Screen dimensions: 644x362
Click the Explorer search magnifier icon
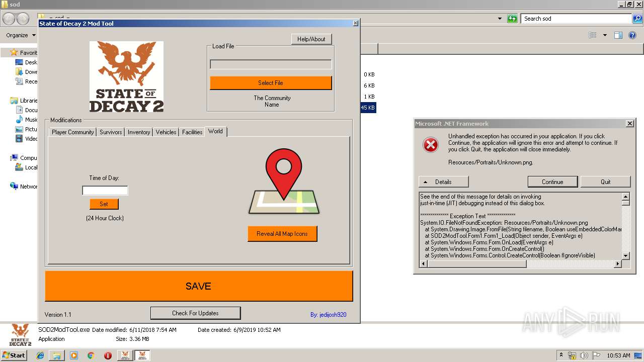tap(637, 19)
